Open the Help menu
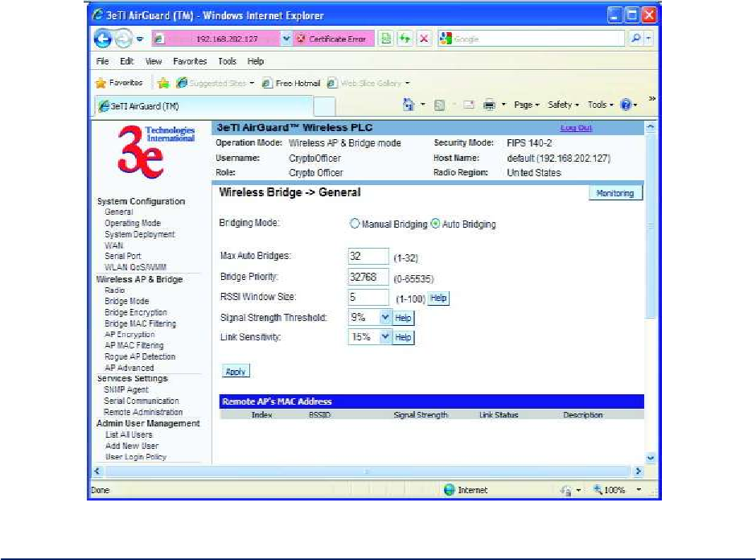756x560 pixels. 256,61
